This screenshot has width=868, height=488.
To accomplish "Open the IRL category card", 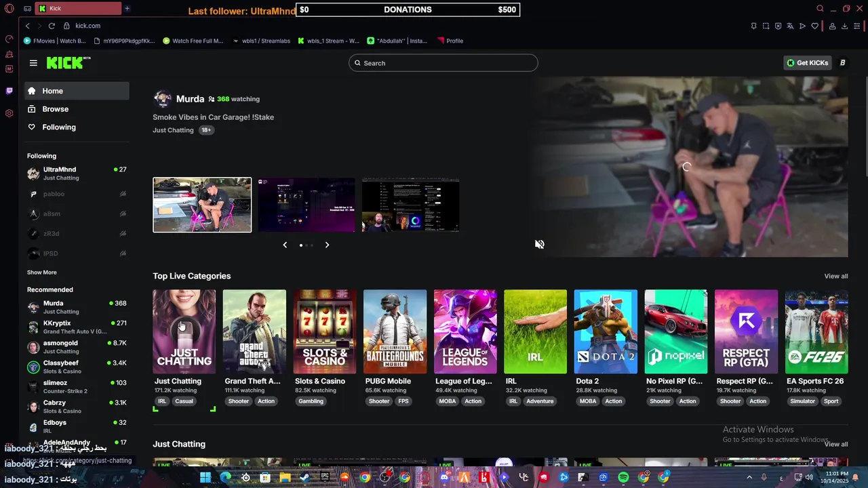I will (x=536, y=332).
